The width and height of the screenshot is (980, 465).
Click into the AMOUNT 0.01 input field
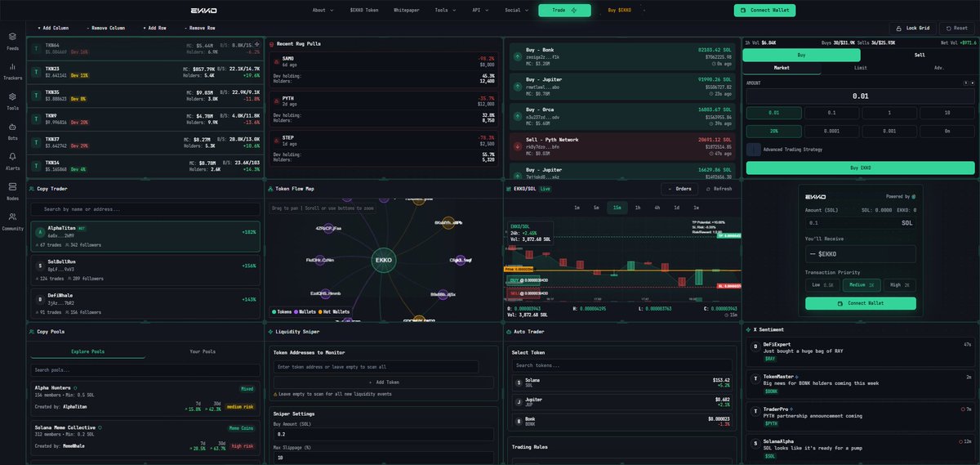pyautogui.click(x=860, y=96)
